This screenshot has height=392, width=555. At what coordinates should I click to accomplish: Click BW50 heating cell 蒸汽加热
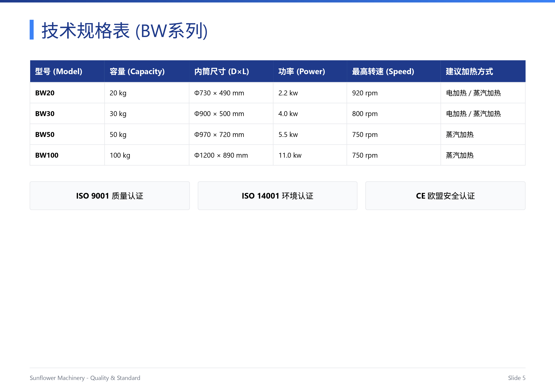coord(483,134)
